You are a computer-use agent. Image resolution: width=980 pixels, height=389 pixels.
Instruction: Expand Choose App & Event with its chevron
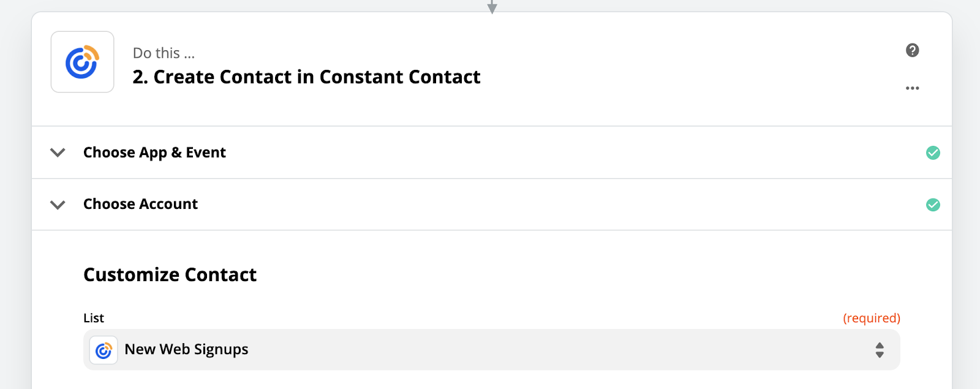[x=58, y=153]
